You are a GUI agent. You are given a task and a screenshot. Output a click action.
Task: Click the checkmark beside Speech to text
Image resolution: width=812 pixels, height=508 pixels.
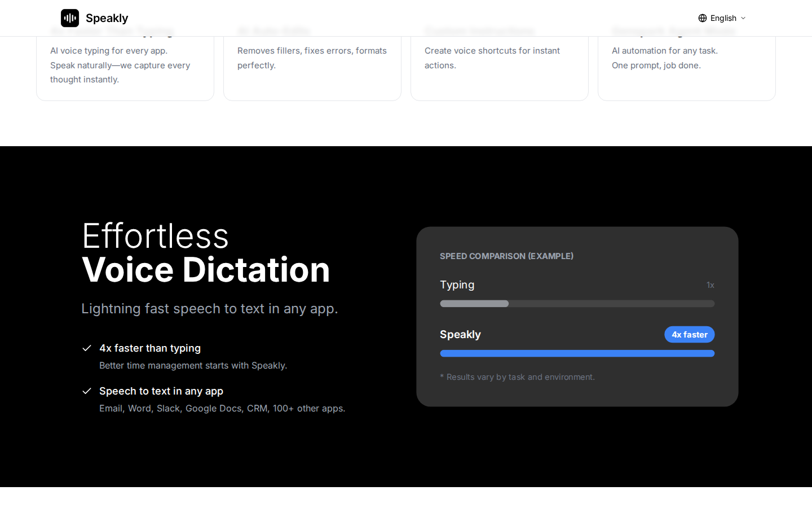pyautogui.click(x=87, y=391)
